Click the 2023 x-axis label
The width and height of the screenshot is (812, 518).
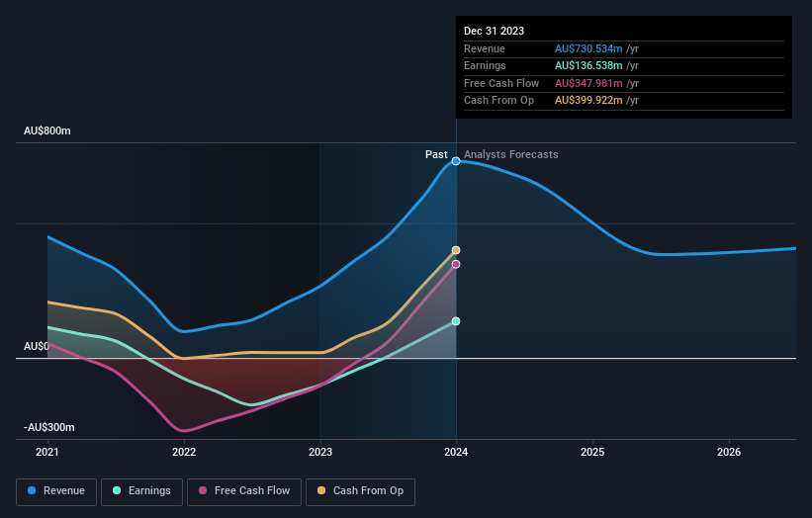[x=320, y=453]
